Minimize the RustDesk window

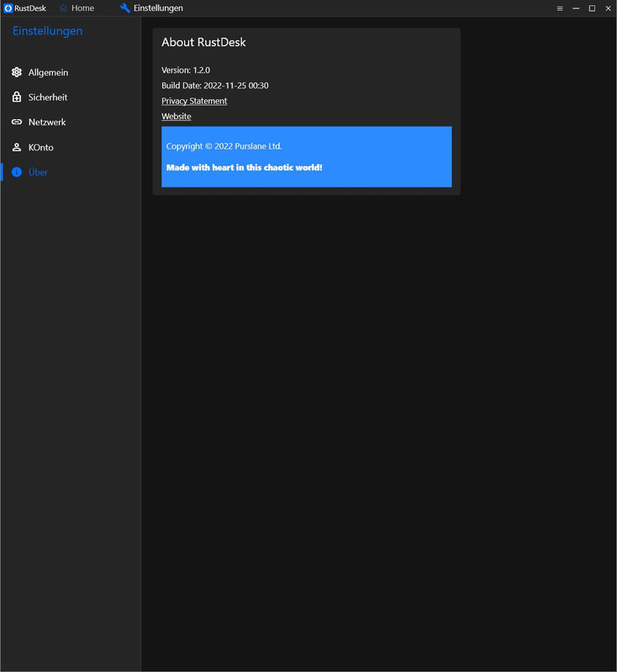click(576, 8)
